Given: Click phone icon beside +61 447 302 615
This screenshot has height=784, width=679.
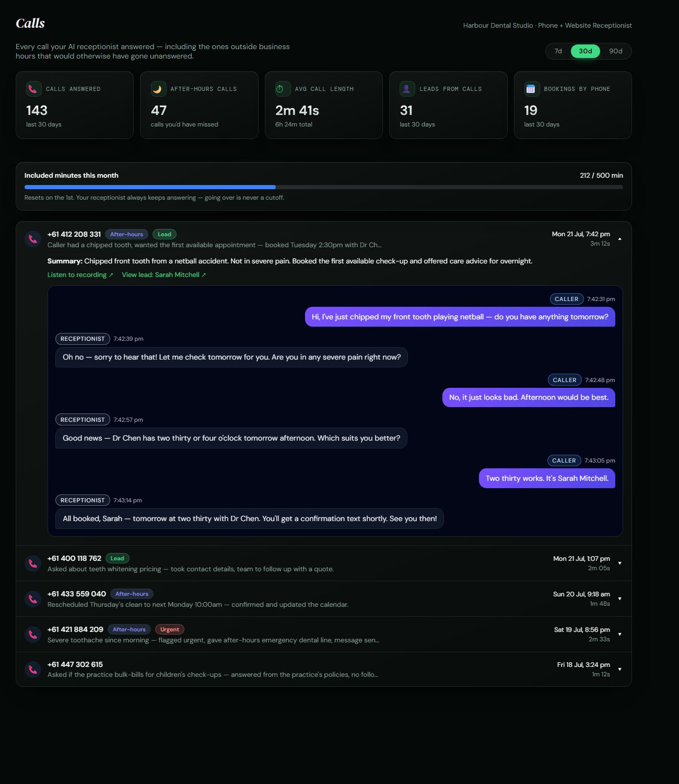Looking at the screenshot, I should point(33,670).
